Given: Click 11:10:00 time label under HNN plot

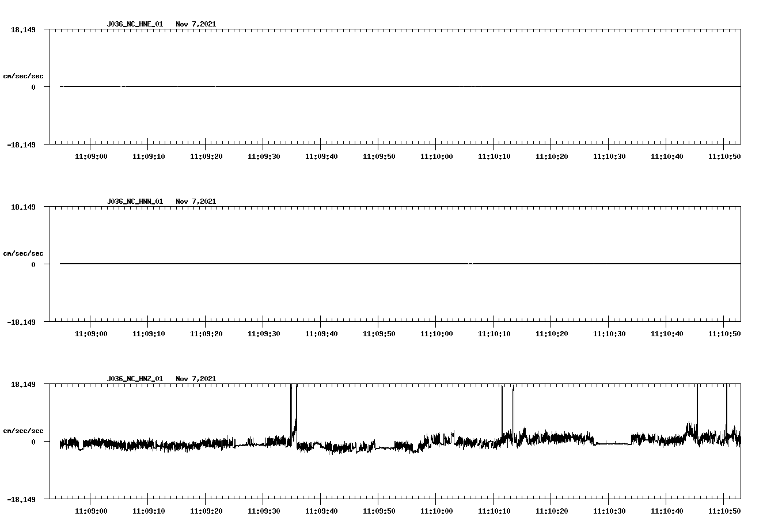Looking at the screenshot, I should 436,334.
